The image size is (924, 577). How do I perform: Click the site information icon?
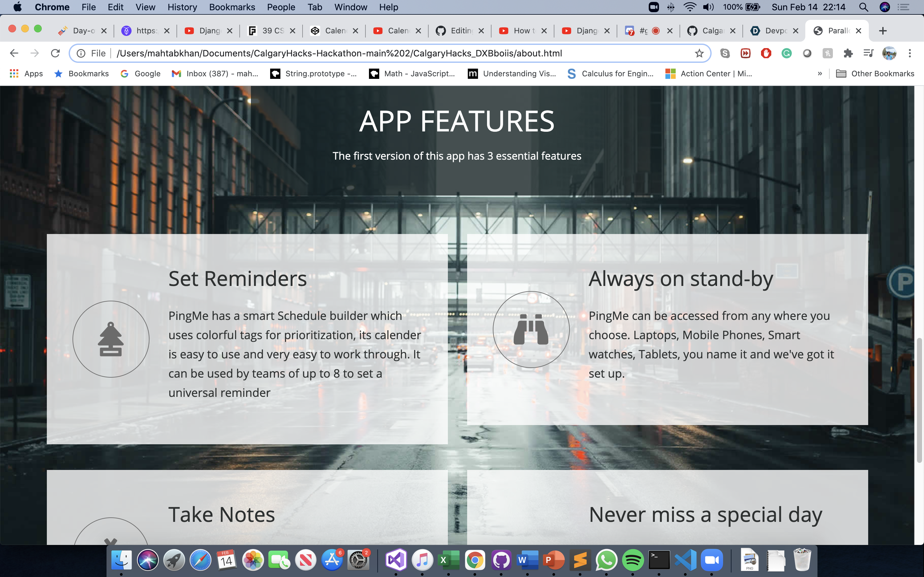click(x=81, y=54)
